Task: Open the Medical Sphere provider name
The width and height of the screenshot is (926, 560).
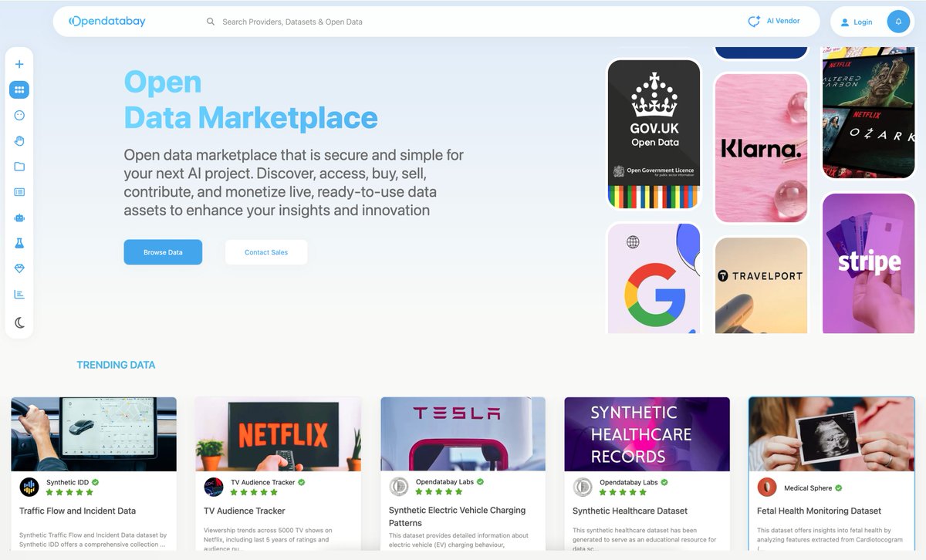Action: pyautogui.click(x=807, y=487)
